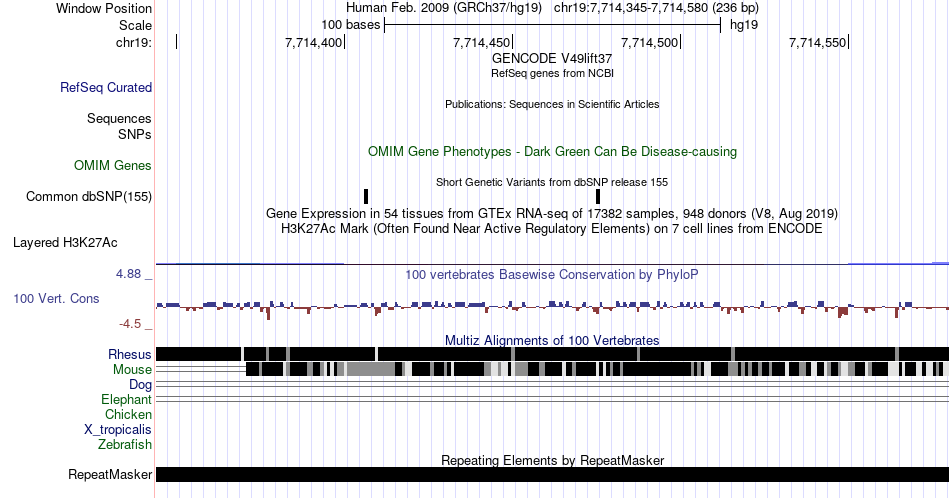This screenshot has height=498, width=950.
Task: Open the OMIM Genes track label
Action: click(113, 165)
